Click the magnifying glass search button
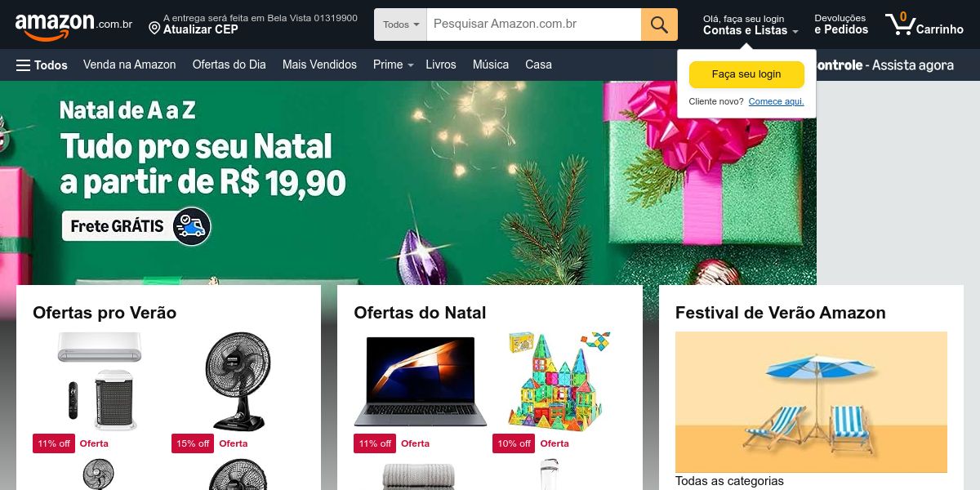The width and height of the screenshot is (980, 490). click(x=659, y=24)
